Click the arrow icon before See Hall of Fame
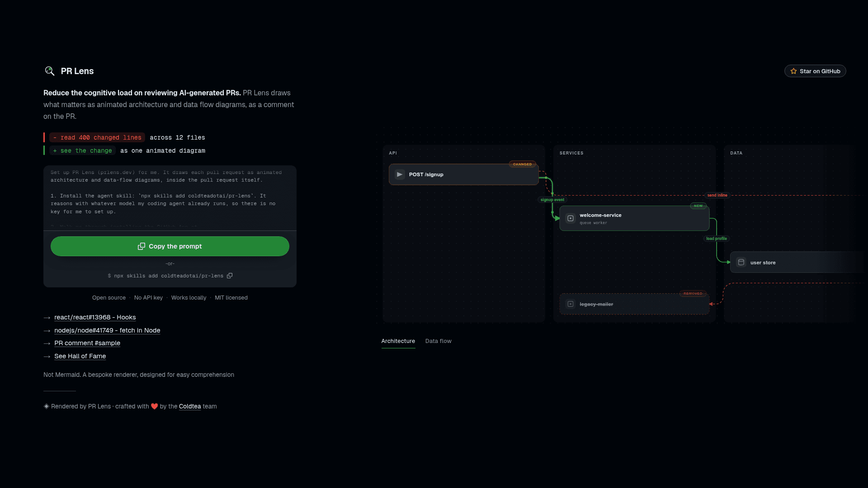Viewport: 868px width, 488px height. (x=47, y=357)
